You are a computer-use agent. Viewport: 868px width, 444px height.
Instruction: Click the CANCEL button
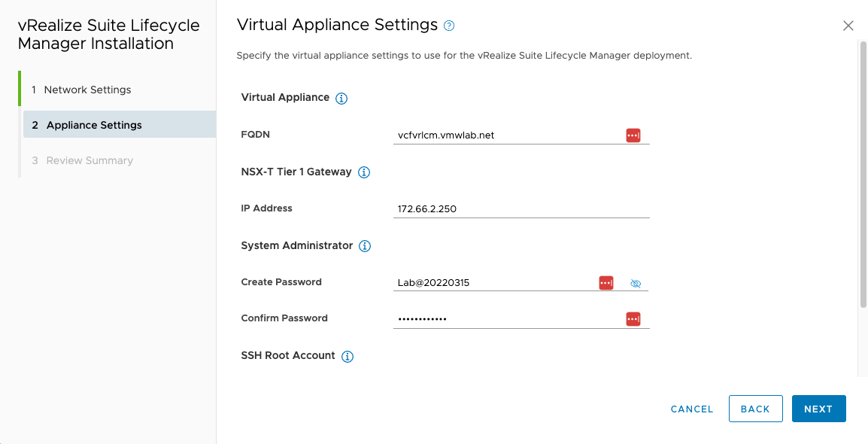[692, 409]
